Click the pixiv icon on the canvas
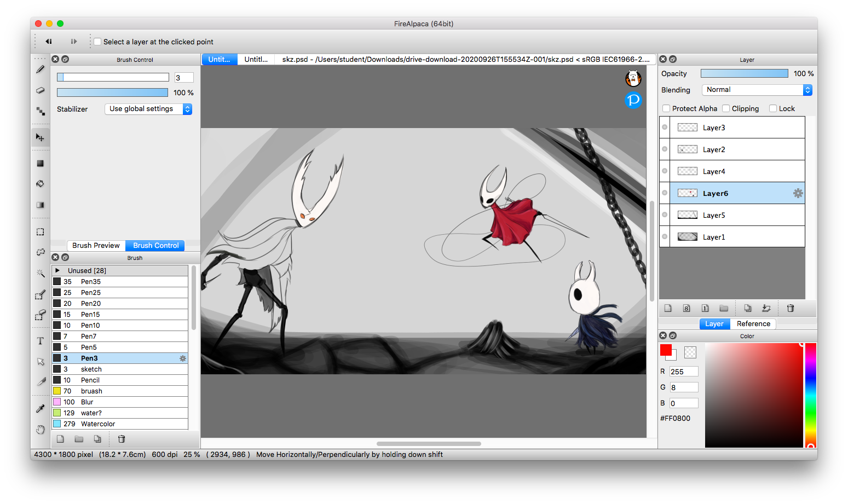The width and height of the screenshot is (848, 504). click(633, 100)
